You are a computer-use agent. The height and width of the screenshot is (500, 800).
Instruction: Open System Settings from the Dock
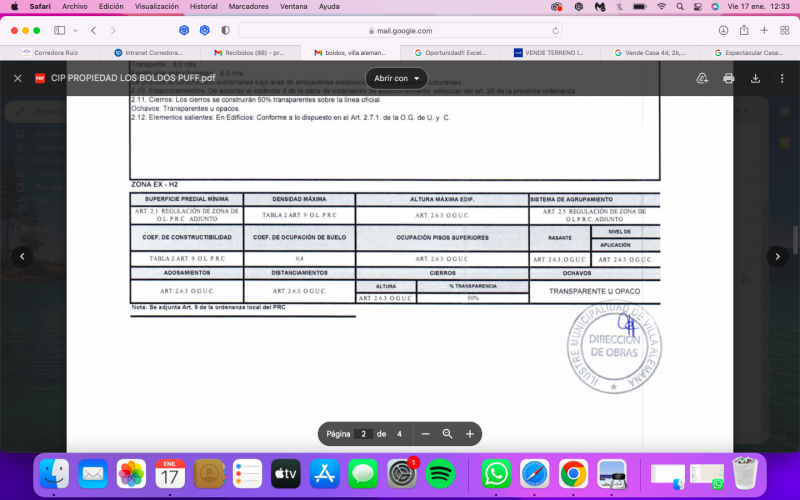pos(402,474)
